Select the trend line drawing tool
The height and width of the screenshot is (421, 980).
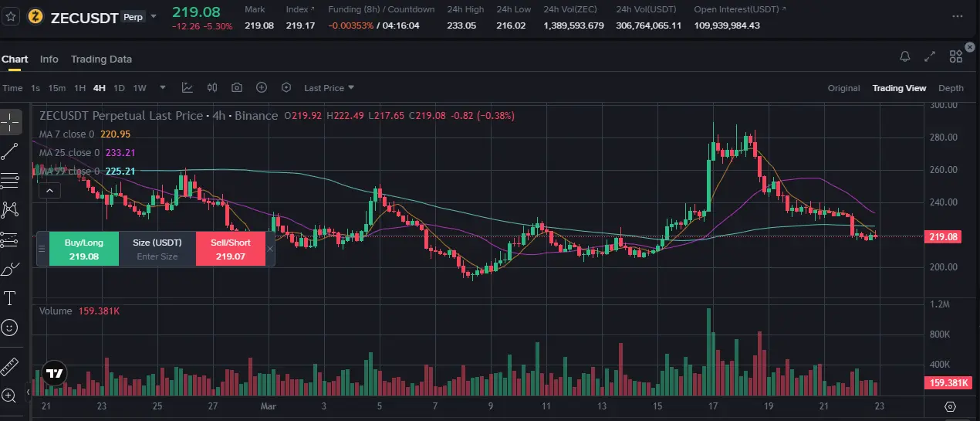point(10,151)
